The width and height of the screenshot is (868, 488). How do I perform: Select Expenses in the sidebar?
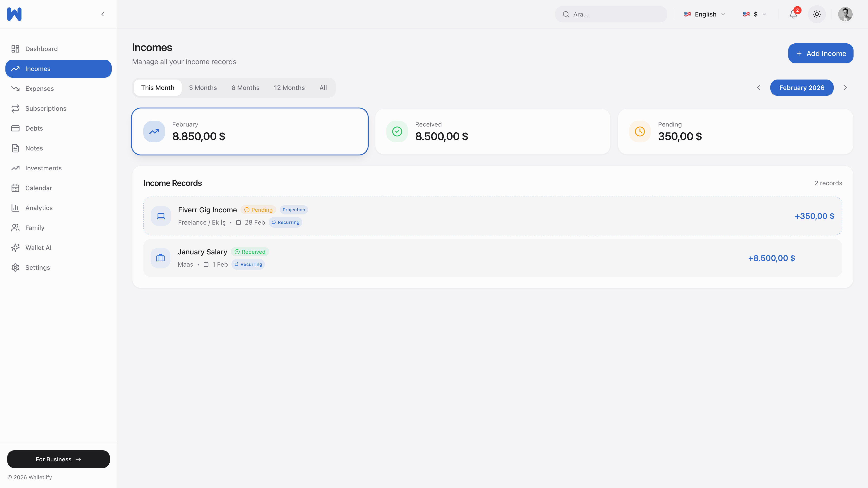[x=39, y=89]
